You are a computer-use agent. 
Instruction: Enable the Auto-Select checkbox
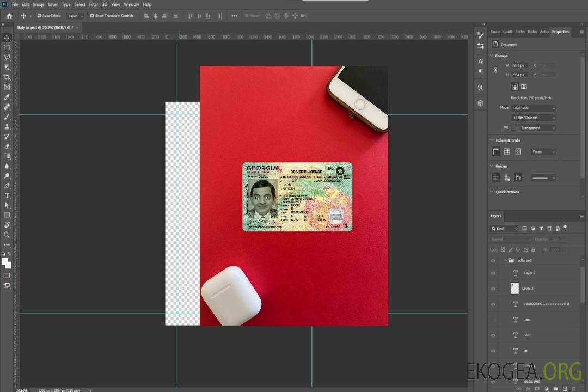pos(40,16)
